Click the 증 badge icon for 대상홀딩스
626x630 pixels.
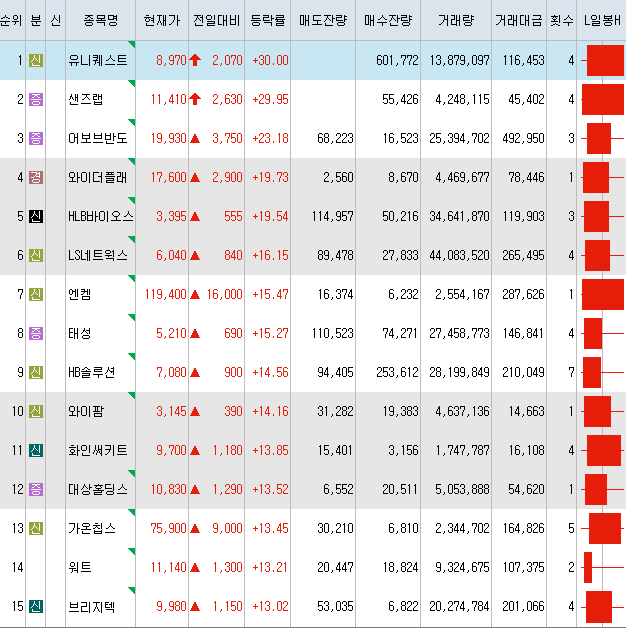(x=36, y=489)
